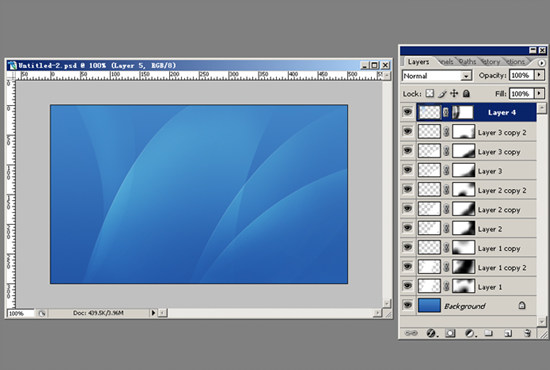Click the Layer 3 mask thumbnail
This screenshot has height=370, width=550.
pyautogui.click(x=463, y=170)
